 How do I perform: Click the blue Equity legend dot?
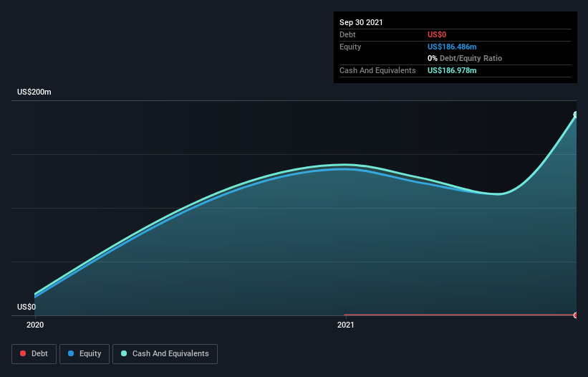point(71,353)
